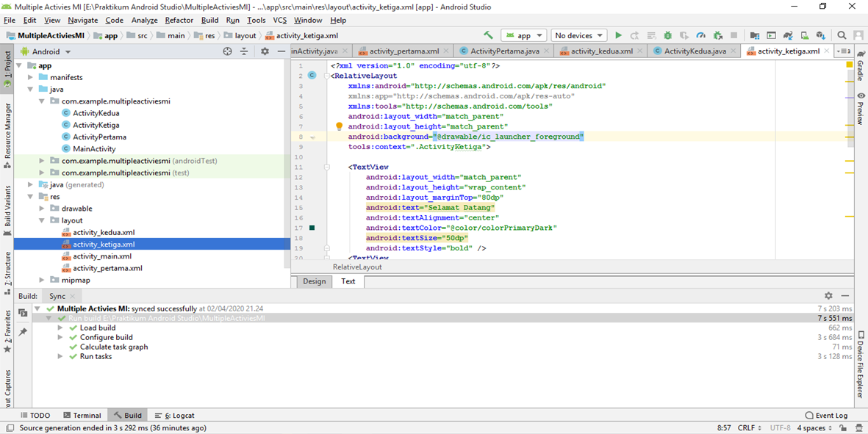Open the Preview side panel
The width and height of the screenshot is (868, 434).
pyautogui.click(x=861, y=109)
